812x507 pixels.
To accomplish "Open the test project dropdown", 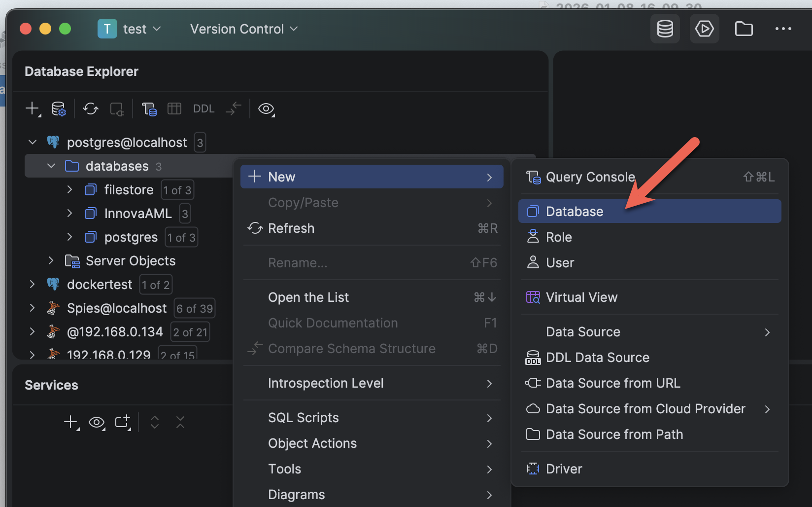I will tap(130, 29).
